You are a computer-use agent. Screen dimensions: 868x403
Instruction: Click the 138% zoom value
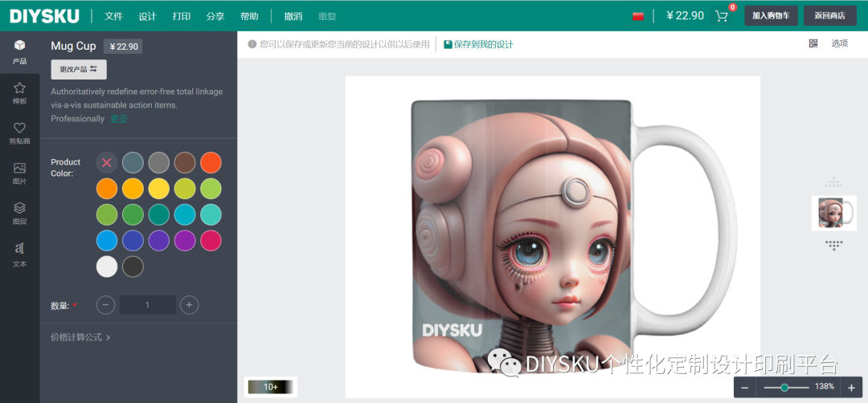(x=825, y=386)
